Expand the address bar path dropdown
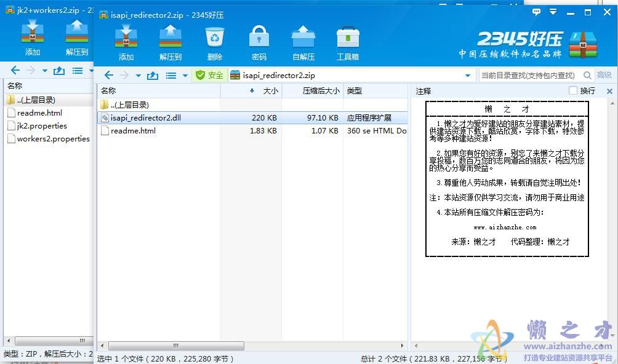The width and height of the screenshot is (618, 364). pos(467,76)
